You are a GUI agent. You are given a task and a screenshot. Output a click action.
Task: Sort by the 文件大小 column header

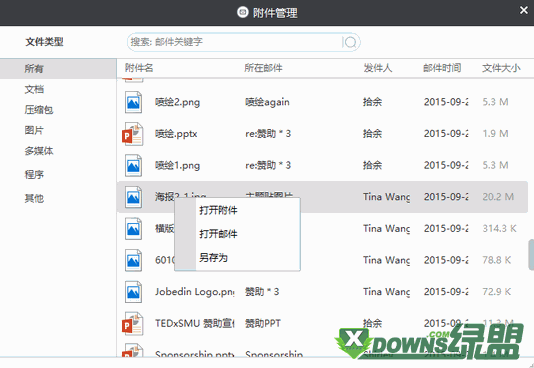pyautogui.click(x=501, y=68)
